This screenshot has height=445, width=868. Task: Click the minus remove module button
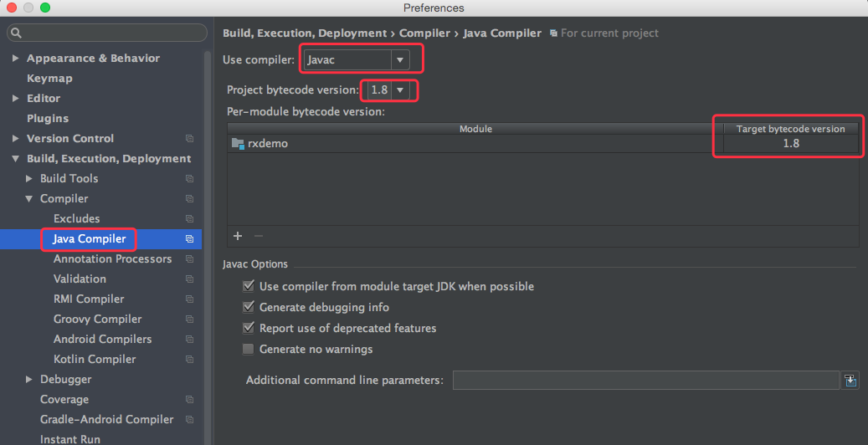click(x=259, y=236)
